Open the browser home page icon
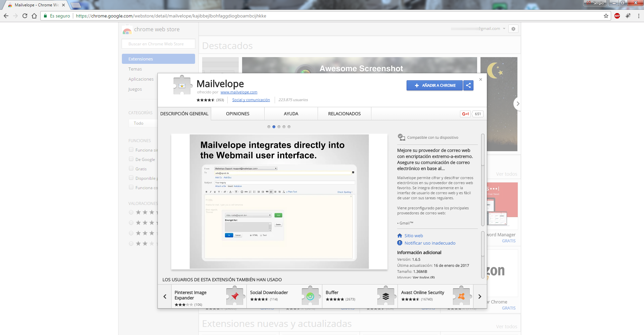This screenshot has height=335, width=644. (x=34, y=16)
